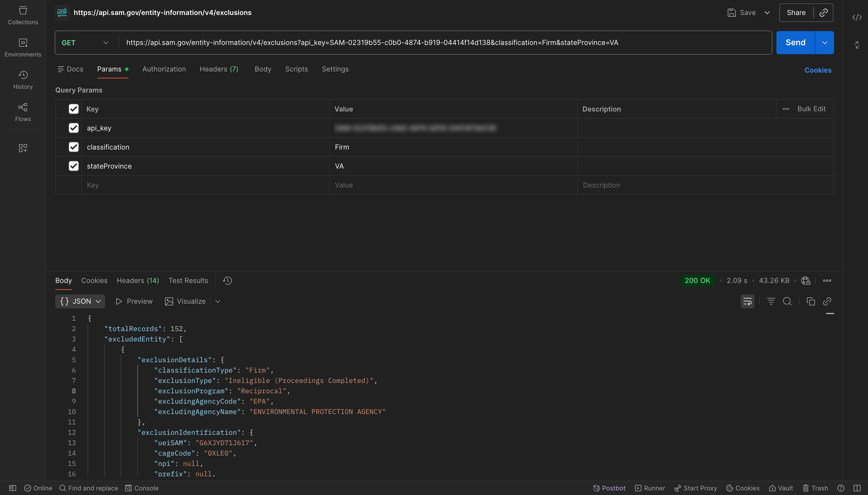The width and height of the screenshot is (868, 495).
Task: Switch to the request Body tab
Action: [263, 69]
